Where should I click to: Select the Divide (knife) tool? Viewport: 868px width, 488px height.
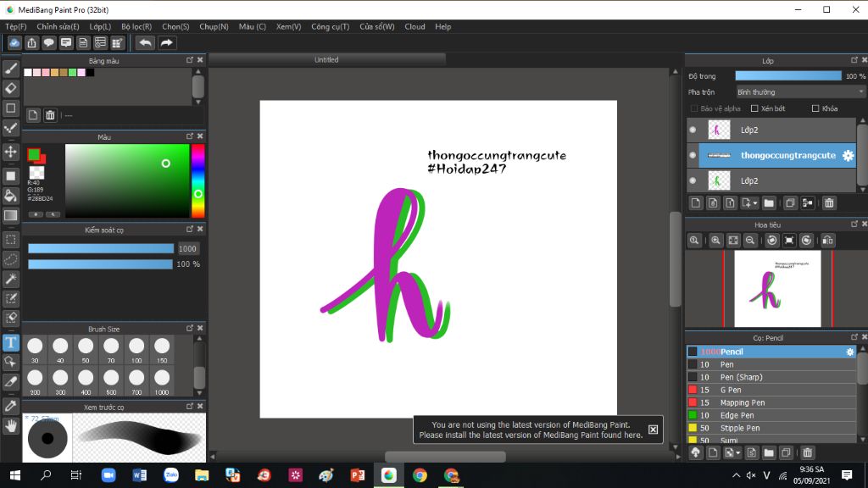(10, 382)
